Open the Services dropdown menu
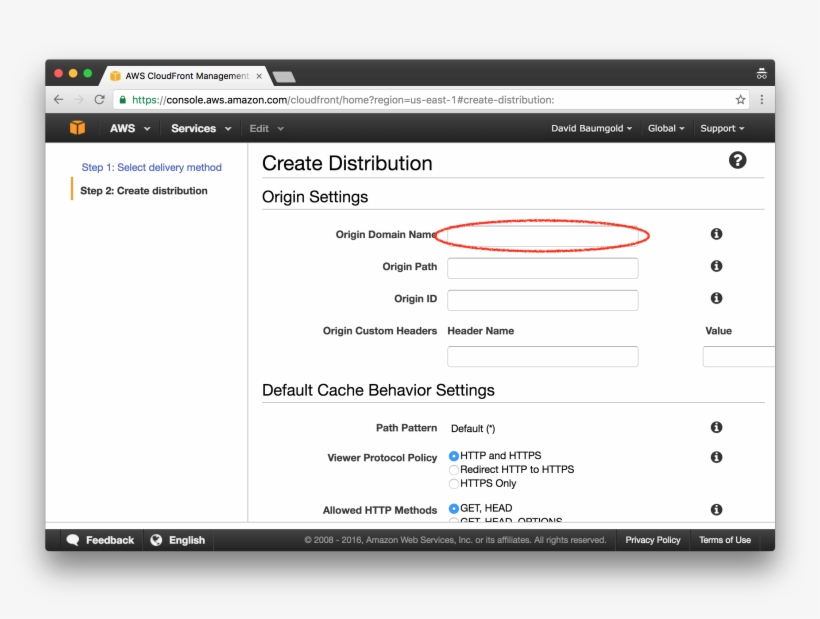820x619 pixels. [x=201, y=128]
